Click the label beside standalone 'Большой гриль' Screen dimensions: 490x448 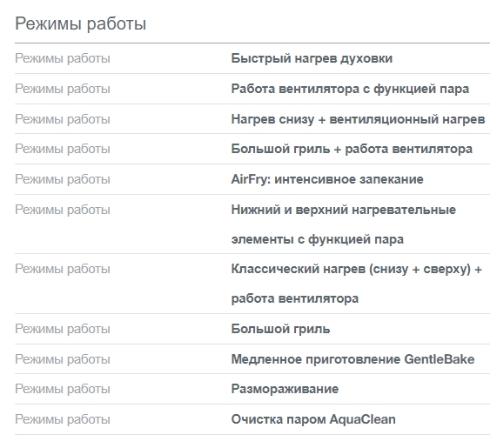click(x=63, y=330)
